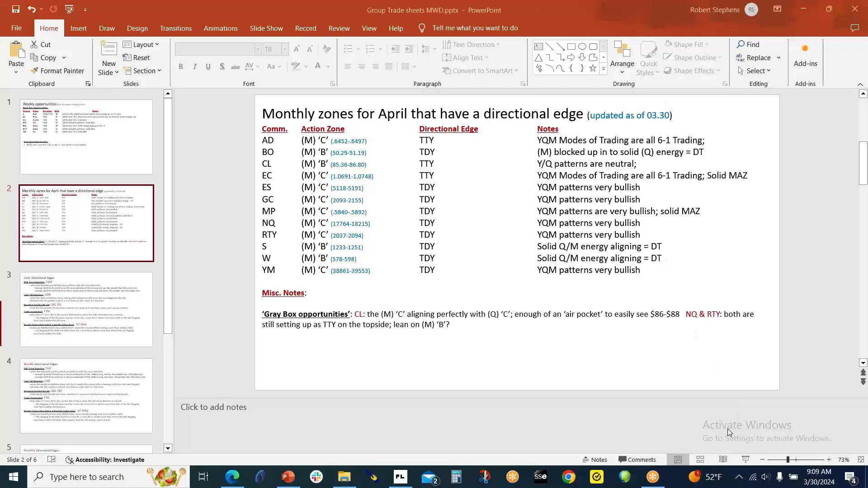Click Accessibility: Investigate status
The width and height of the screenshot is (868, 488).
pos(105,460)
